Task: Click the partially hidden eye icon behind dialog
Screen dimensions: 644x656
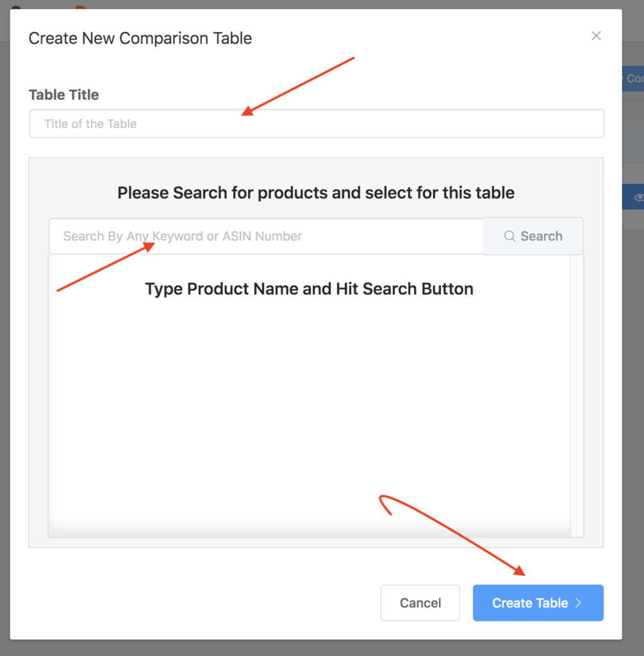Action: [639, 197]
